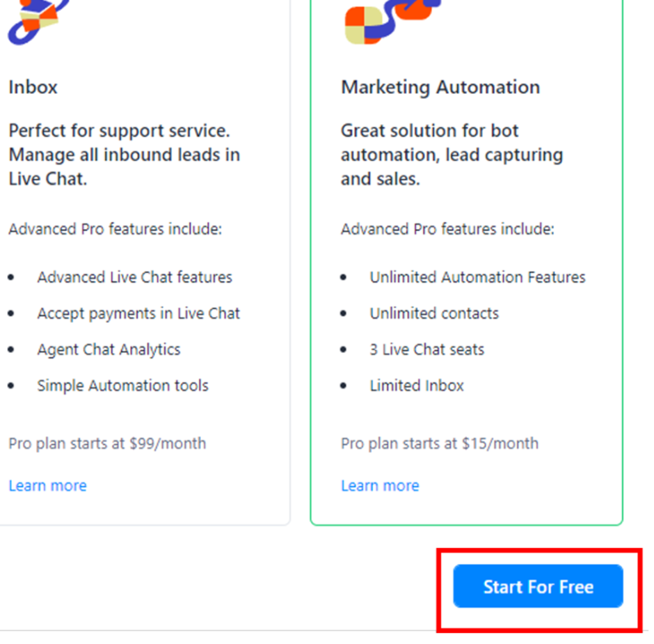Viewport: 654px width, 644px height.
Task: Open Learn more link under Inbox plan
Action: click(x=47, y=486)
